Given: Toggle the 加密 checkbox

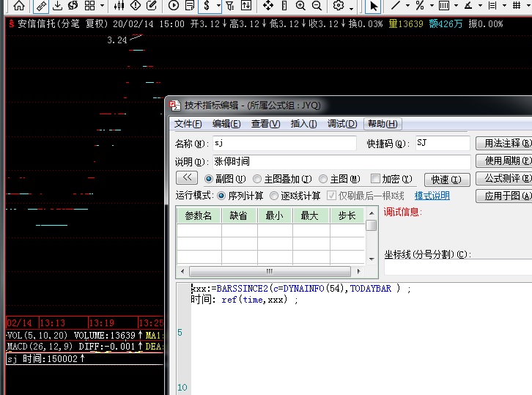Looking at the screenshot, I should [375, 179].
